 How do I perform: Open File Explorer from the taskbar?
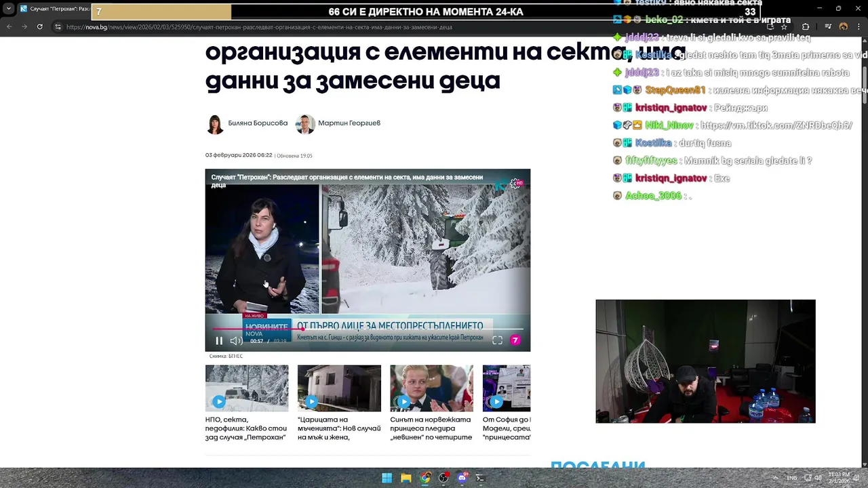[x=406, y=478]
